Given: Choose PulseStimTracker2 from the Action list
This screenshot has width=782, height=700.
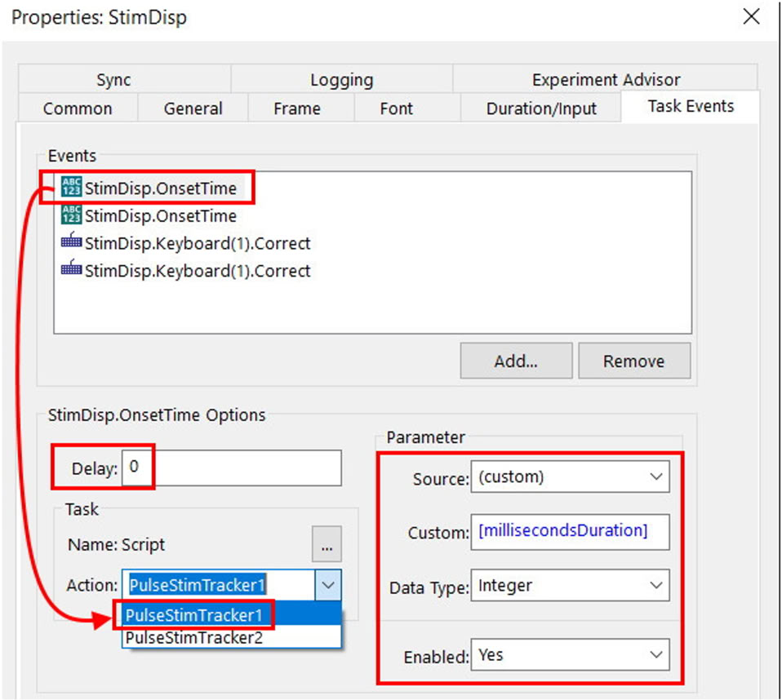Looking at the screenshot, I should point(194,637).
